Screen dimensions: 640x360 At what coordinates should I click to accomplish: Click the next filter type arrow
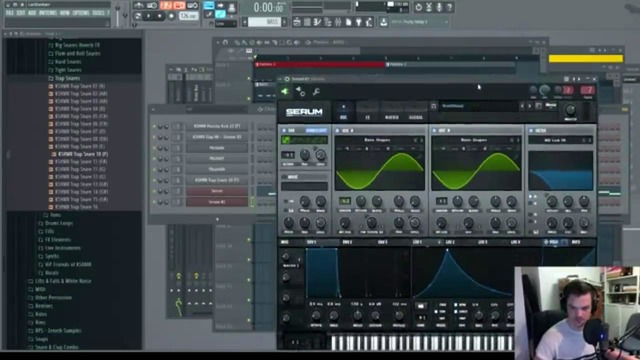click(x=589, y=140)
